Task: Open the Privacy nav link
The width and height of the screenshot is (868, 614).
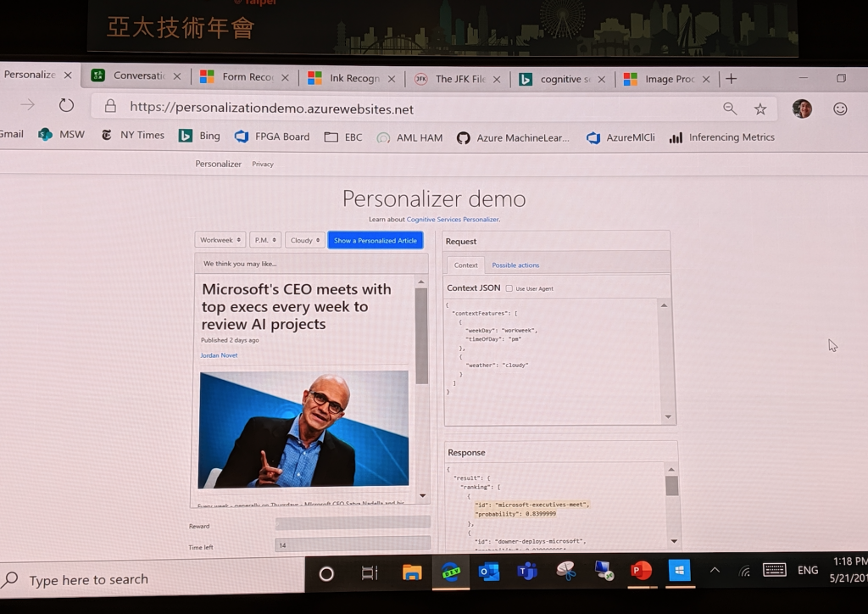Action: pos(263,164)
